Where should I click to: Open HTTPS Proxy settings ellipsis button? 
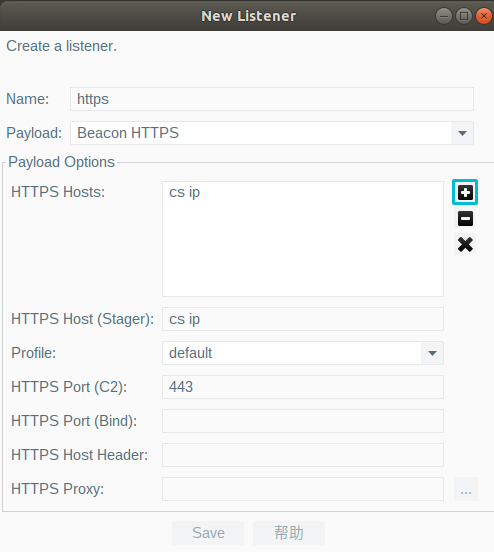pos(466,489)
